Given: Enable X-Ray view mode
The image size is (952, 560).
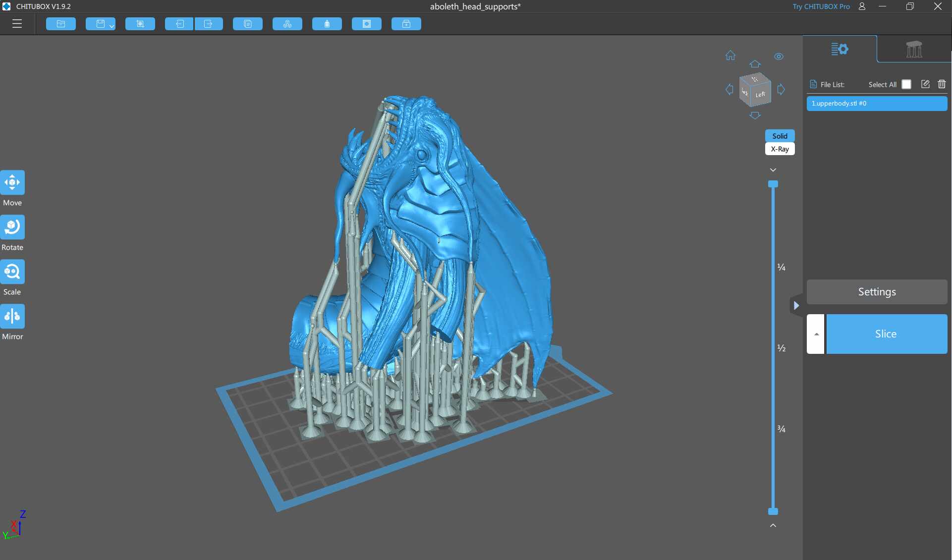Looking at the screenshot, I should point(780,149).
